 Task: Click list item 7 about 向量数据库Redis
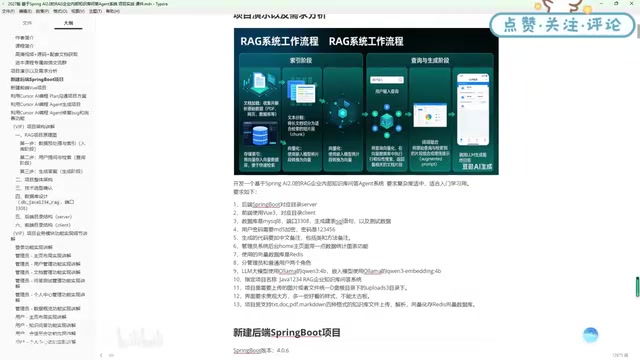[268, 254]
